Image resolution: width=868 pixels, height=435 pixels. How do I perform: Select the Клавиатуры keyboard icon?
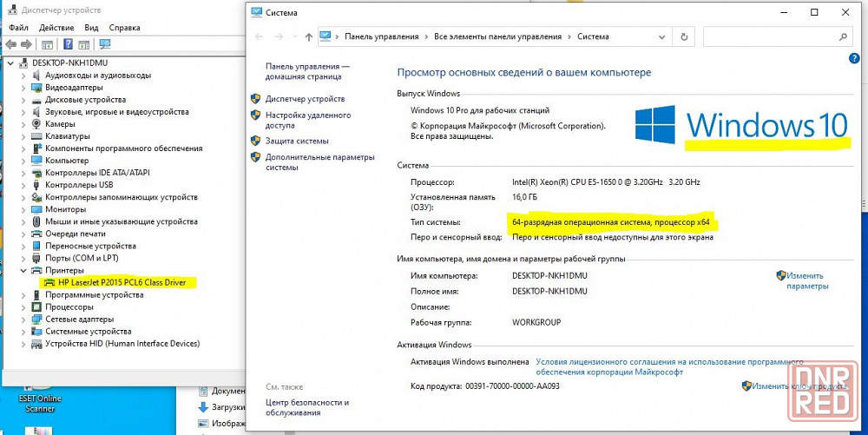(x=36, y=136)
